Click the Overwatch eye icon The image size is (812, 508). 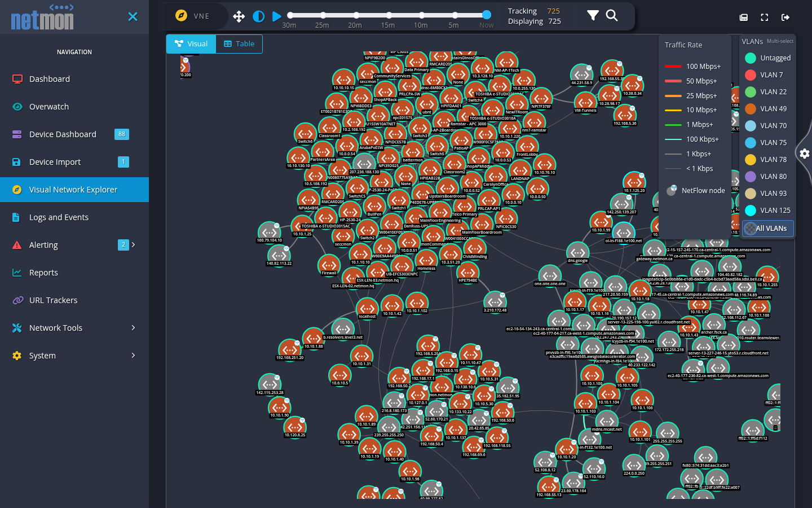17,107
